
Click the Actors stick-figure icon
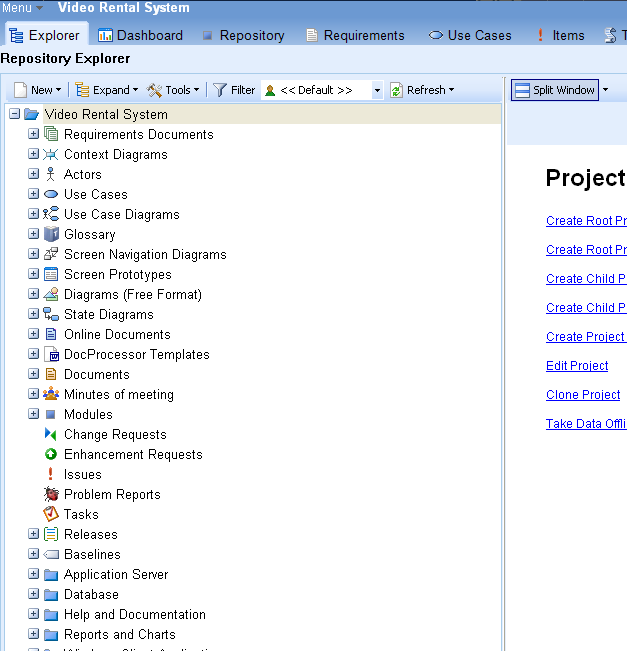(51, 174)
